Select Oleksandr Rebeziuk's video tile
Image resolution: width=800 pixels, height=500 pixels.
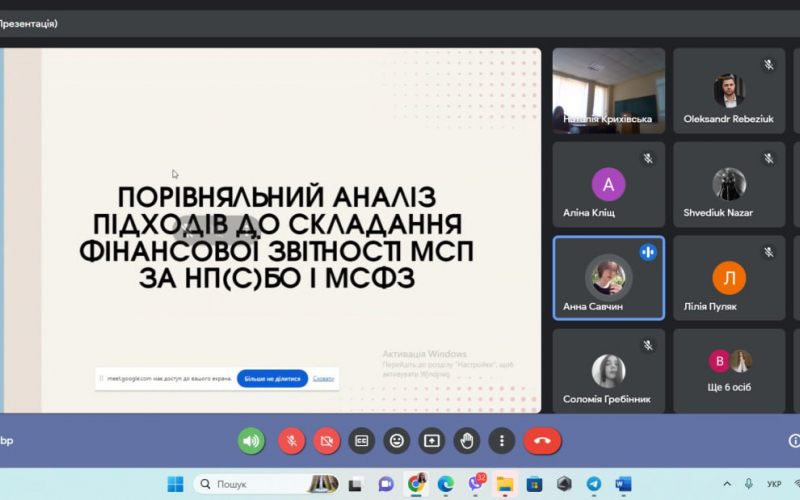[x=729, y=91]
